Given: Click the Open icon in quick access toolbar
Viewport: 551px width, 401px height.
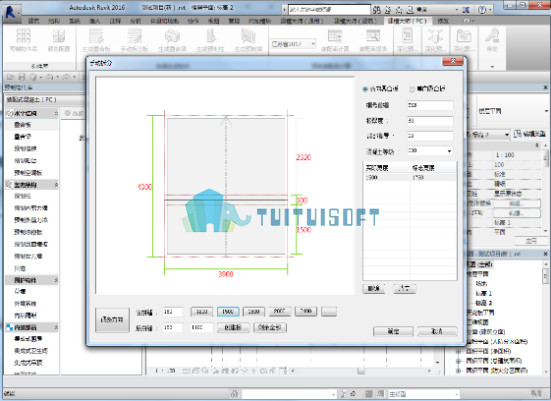Looking at the screenshot, I should pyautogui.click(x=11, y=77).
